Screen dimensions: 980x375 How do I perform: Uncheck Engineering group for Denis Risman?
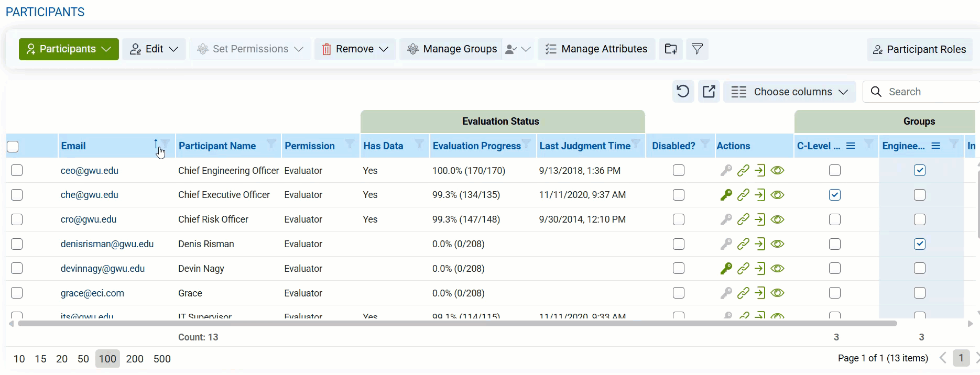pyautogui.click(x=920, y=244)
